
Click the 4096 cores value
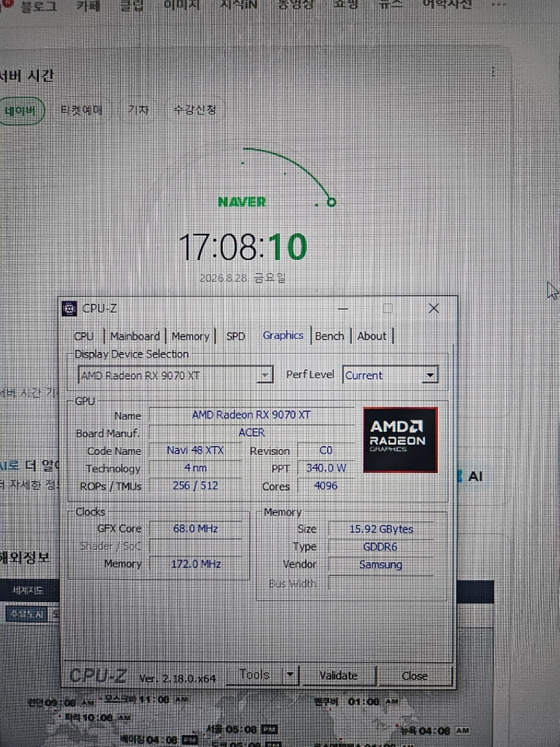tap(326, 486)
